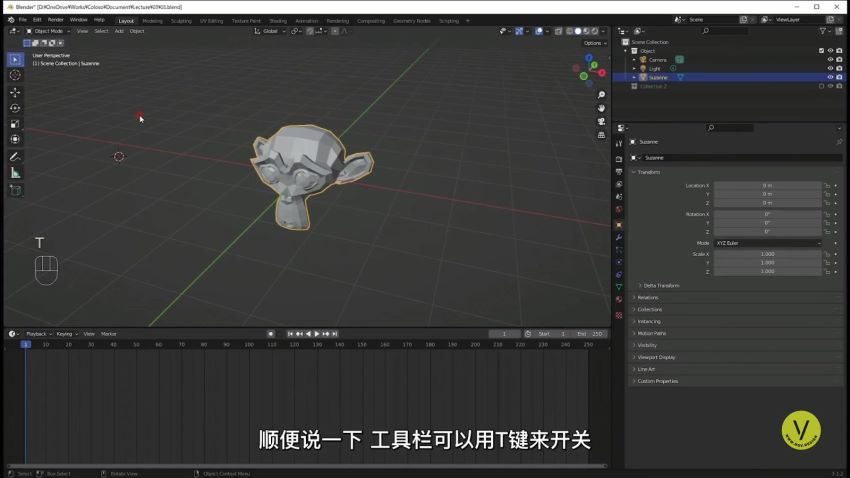
Task: Open the Render properties tab icon
Action: click(619, 159)
